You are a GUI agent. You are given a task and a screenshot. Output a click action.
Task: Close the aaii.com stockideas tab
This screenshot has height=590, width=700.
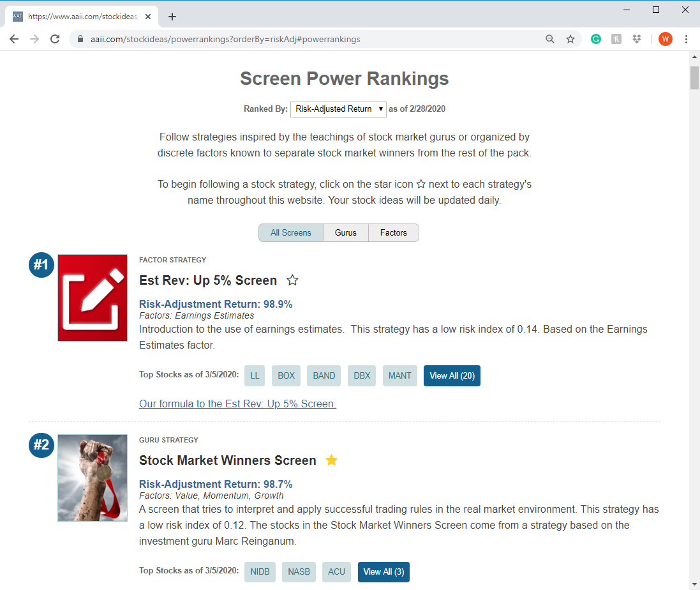(x=148, y=17)
